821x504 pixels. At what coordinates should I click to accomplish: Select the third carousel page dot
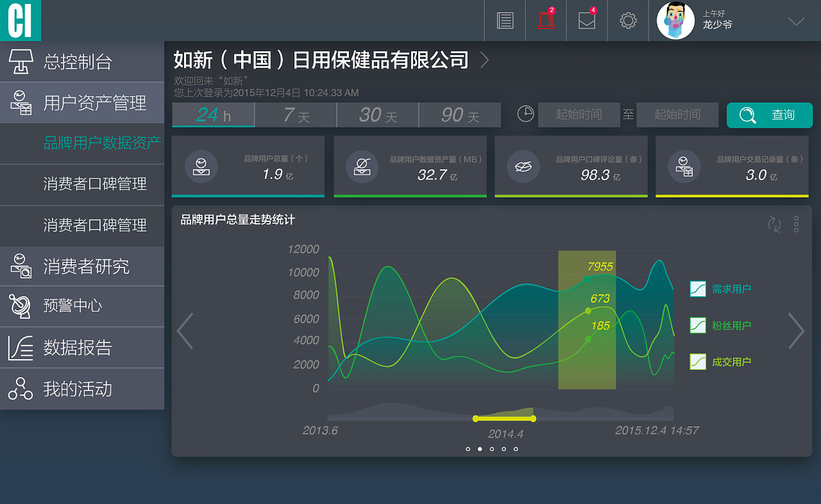pos(492,449)
